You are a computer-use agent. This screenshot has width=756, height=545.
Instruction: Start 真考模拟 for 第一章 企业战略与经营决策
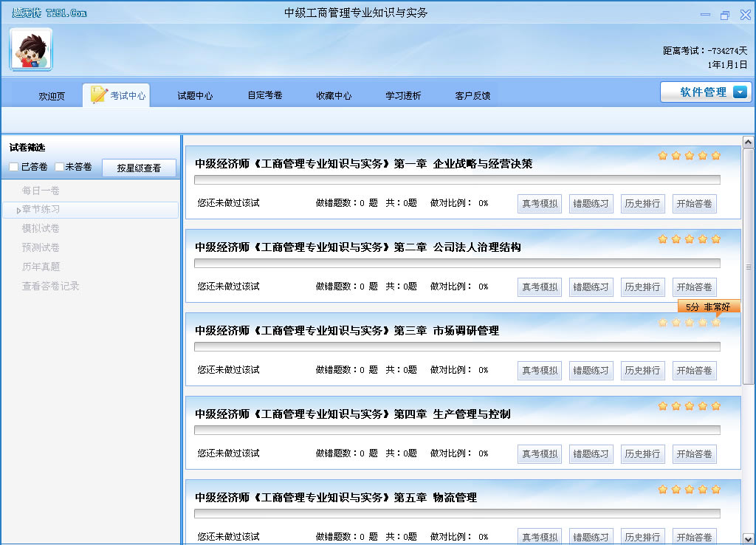click(540, 204)
